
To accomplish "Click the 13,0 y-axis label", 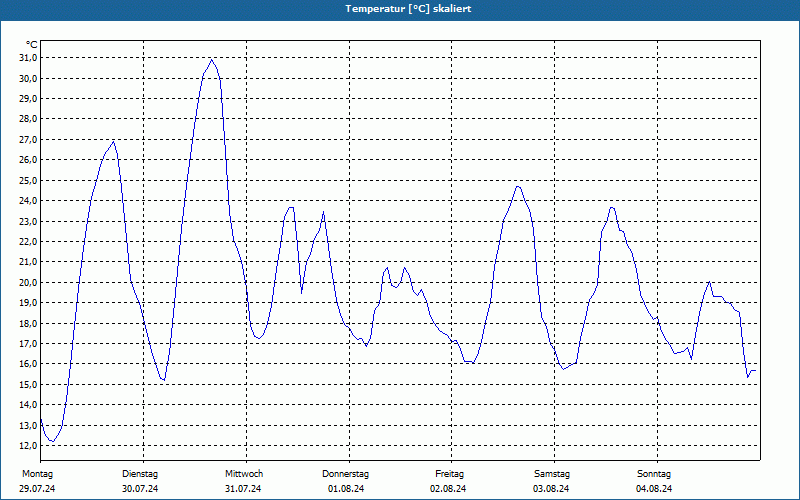I will tap(28, 425).
